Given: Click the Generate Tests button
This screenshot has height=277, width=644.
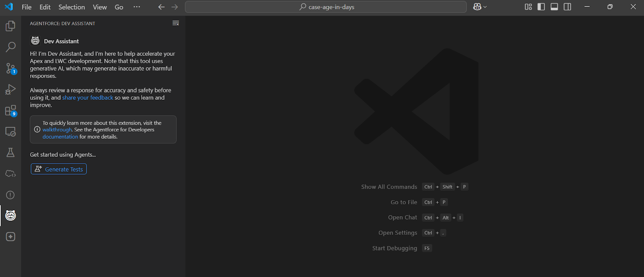Looking at the screenshot, I should [x=59, y=169].
